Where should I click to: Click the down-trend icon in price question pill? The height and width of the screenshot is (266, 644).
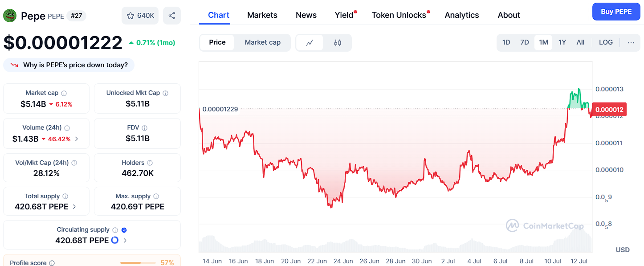tap(15, 65)
